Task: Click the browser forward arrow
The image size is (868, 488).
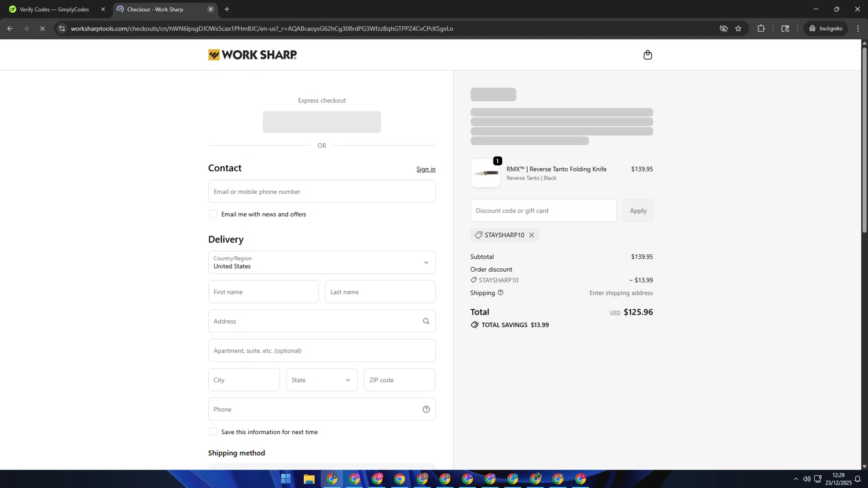Action: 26,28
